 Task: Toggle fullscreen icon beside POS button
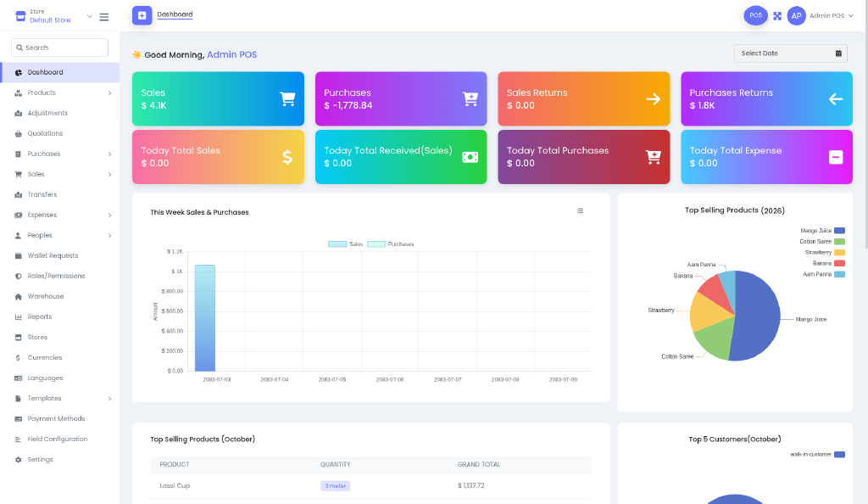[777, 16]
